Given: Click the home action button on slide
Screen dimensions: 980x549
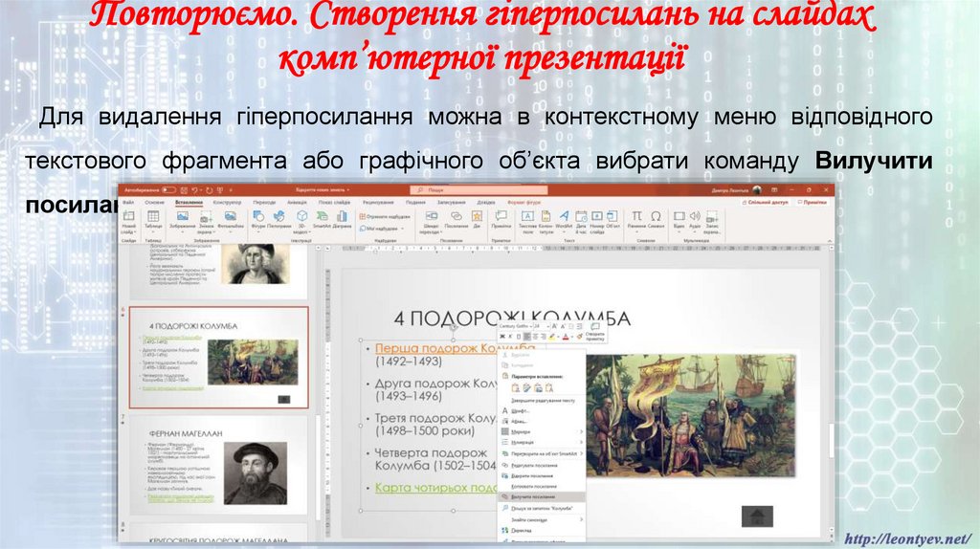Looking at the screenshot, I should [x=757, y=516].
